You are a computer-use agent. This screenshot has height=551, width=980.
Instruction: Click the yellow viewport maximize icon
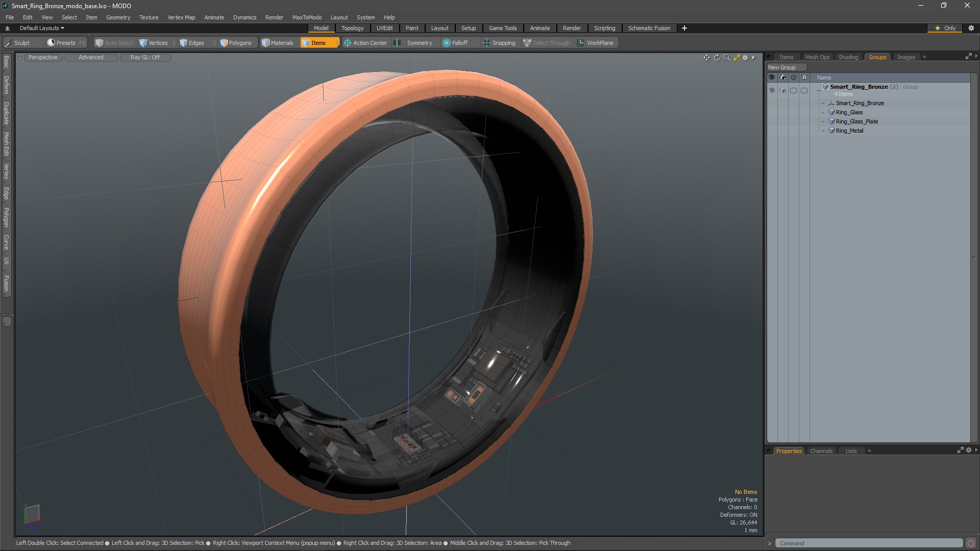click(x=737, y=58)
